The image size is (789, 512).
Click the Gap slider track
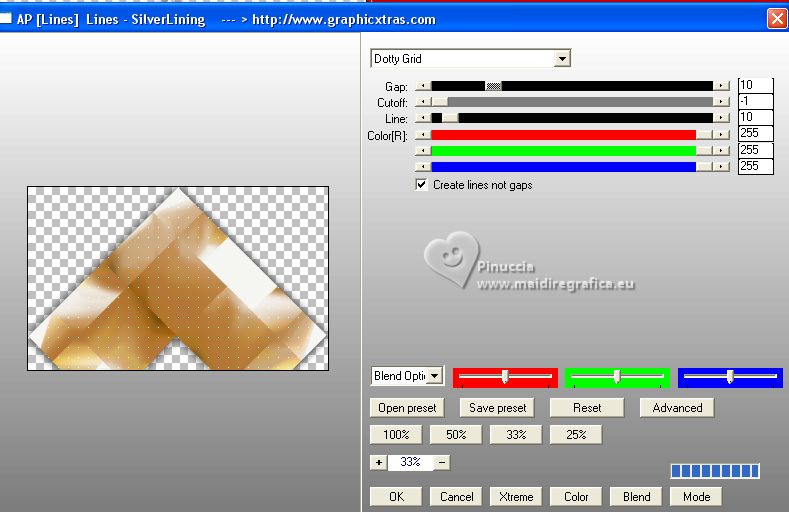click(572, 86)
